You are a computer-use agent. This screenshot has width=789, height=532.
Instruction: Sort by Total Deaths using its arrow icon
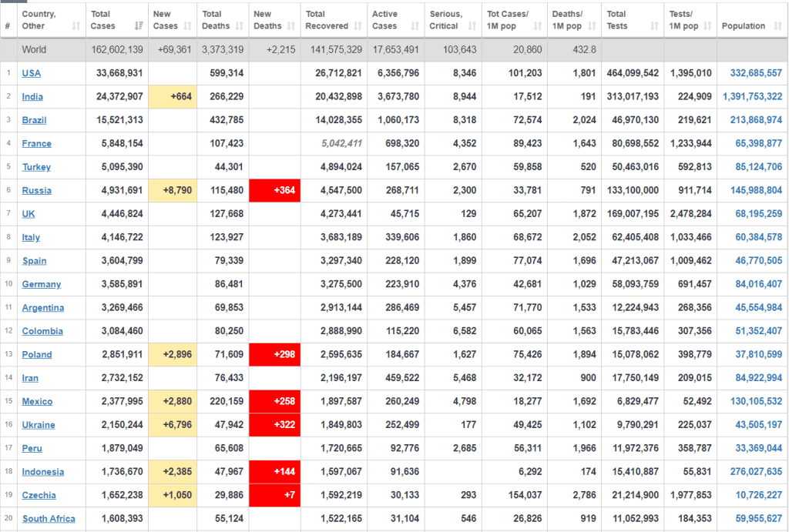click(x=239, y=26)
